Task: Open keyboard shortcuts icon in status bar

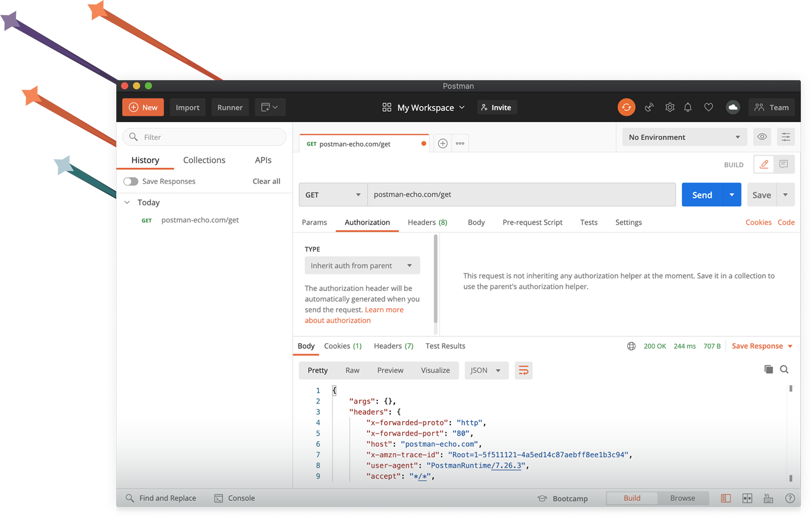Action: [x=768, y=498]
